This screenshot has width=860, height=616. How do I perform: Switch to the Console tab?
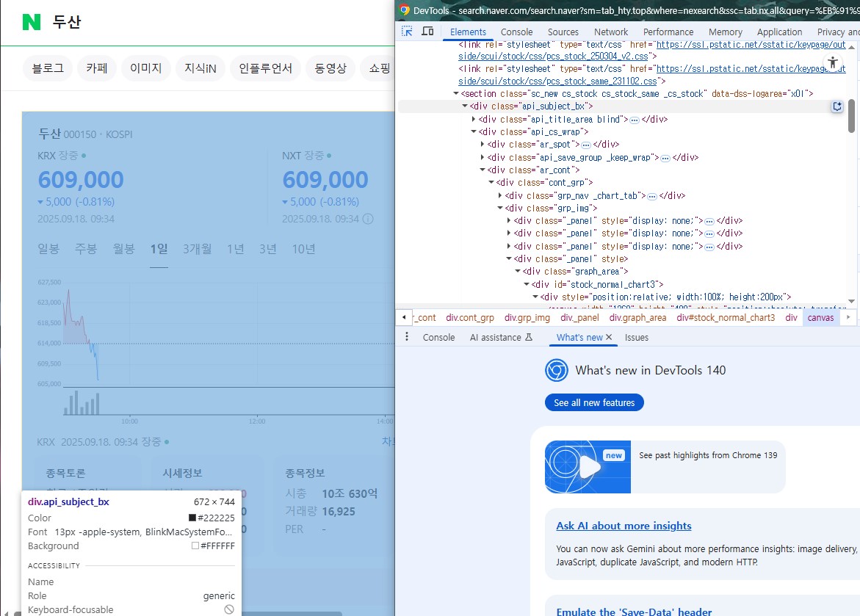pos(516,32)
